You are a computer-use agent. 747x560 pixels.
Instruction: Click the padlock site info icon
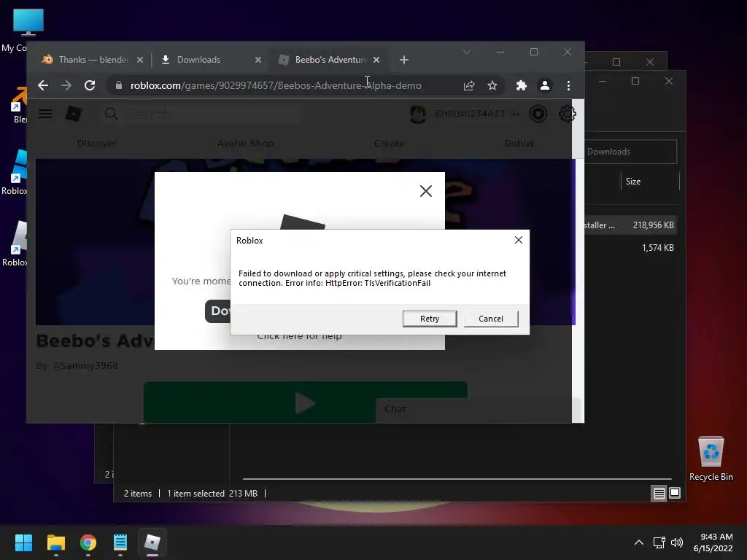coord(119,85)
